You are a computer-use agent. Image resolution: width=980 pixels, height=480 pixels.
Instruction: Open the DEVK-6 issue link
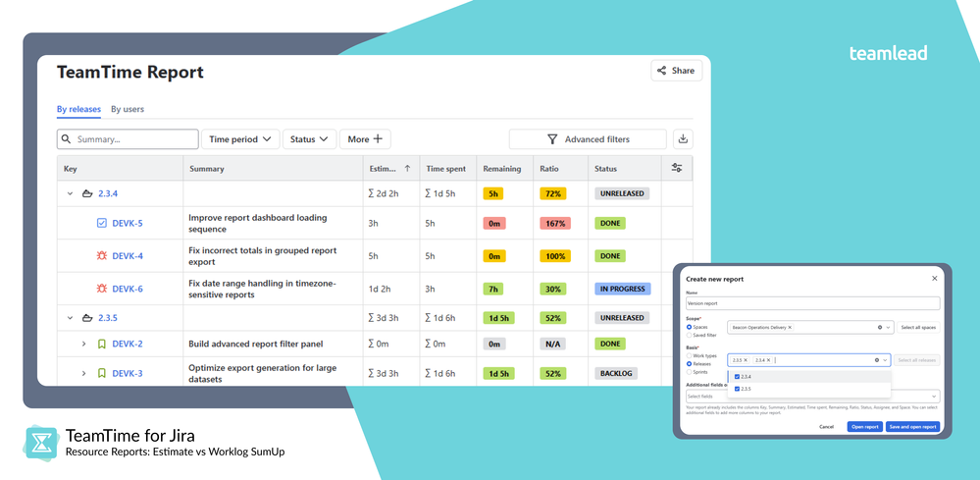[128, 289]
